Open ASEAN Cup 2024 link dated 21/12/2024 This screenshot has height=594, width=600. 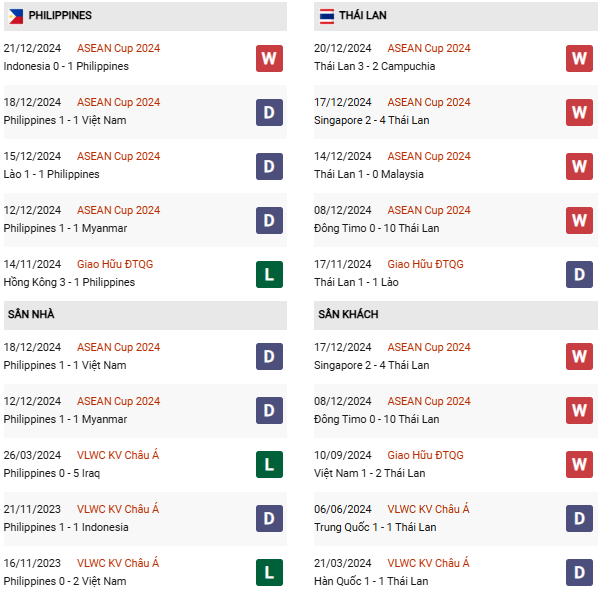118,48
